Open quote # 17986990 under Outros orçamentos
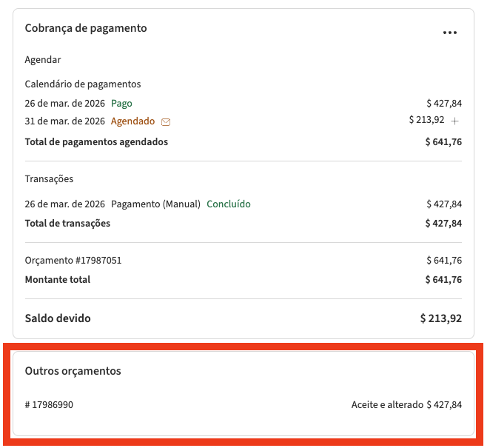490x448 pixels. click(x=49, y=404)
